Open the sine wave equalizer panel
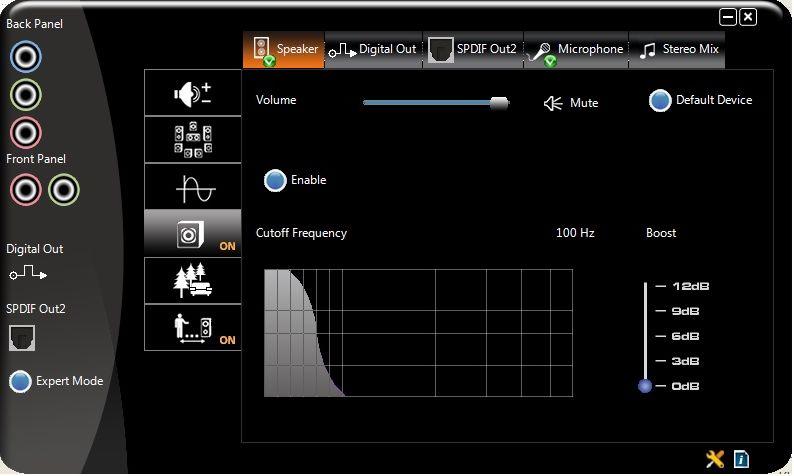This screenshot has width=794, height=476. [x=192, y=187]
